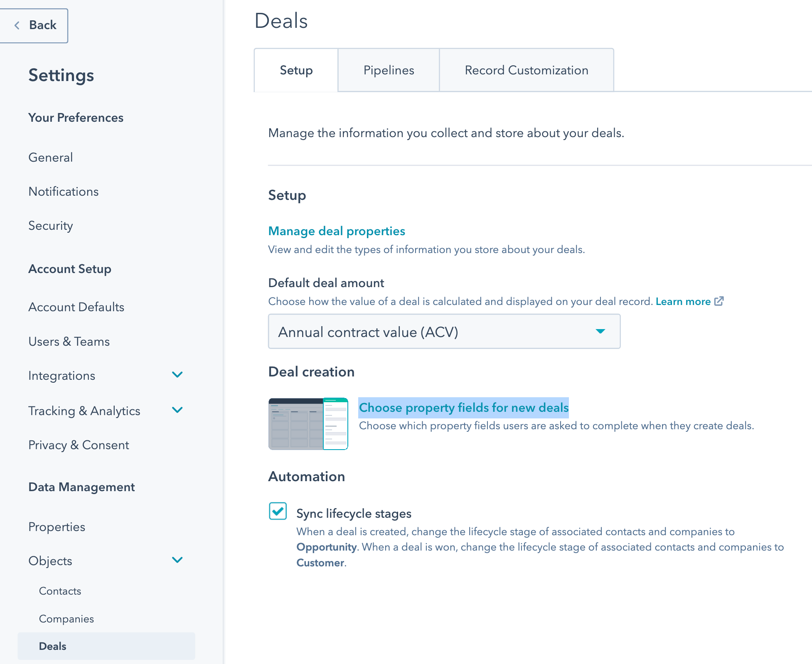Switch to the Pipelines tab

point(389,70)
